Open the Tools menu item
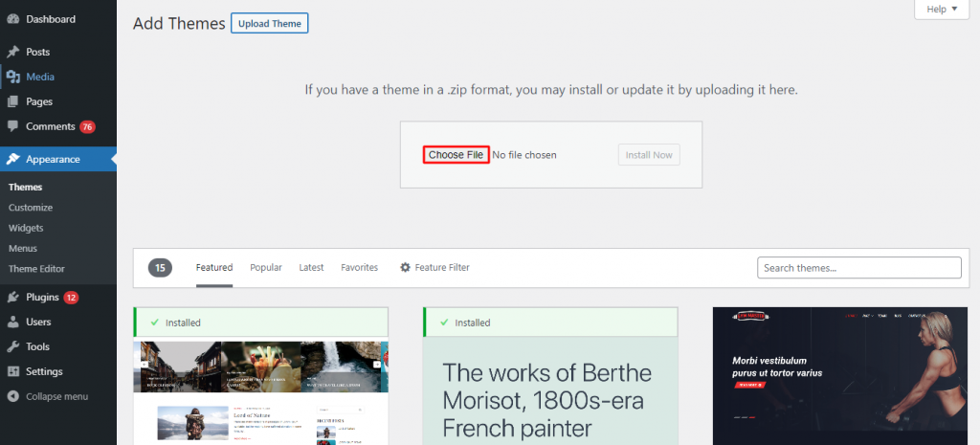The width and height of the screenshot is (980, 445). pos(58,346)
